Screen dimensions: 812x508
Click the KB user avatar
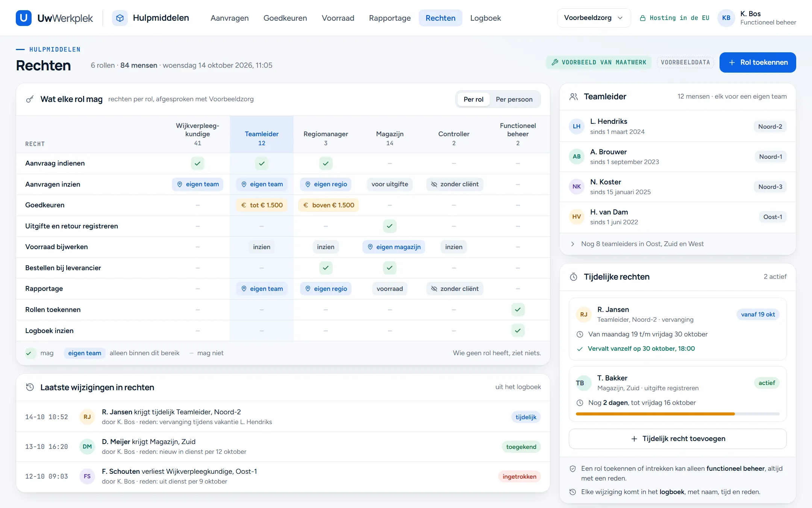coord(726,18)
